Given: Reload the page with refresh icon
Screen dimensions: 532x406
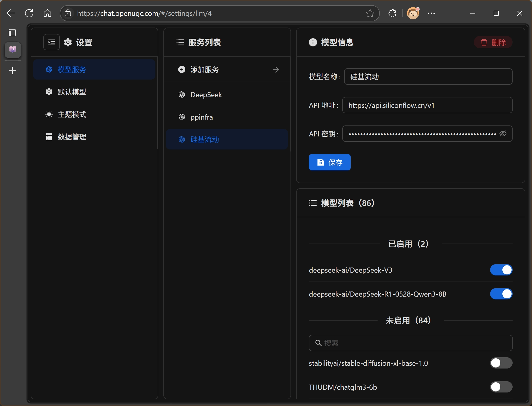Looking at the screenshot, I should point(29,13).
